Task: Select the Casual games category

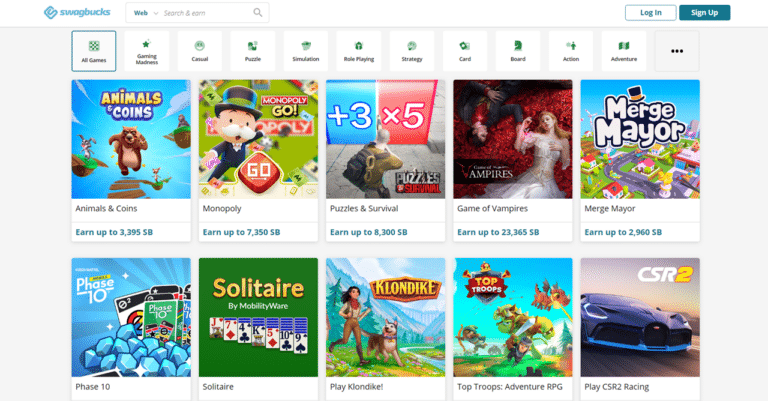Action: pyautogui.click(x=200, y=51)
